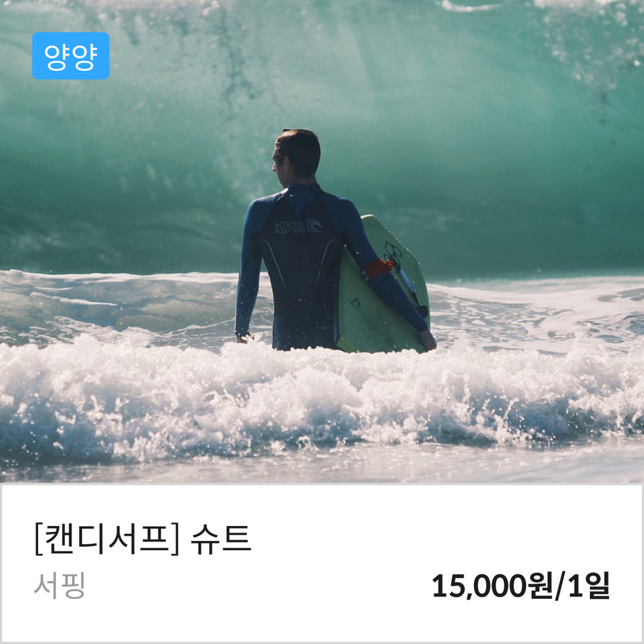Click the blue 양양 location badge
This screenshot has height=644, width=644.
click(71, 56)
